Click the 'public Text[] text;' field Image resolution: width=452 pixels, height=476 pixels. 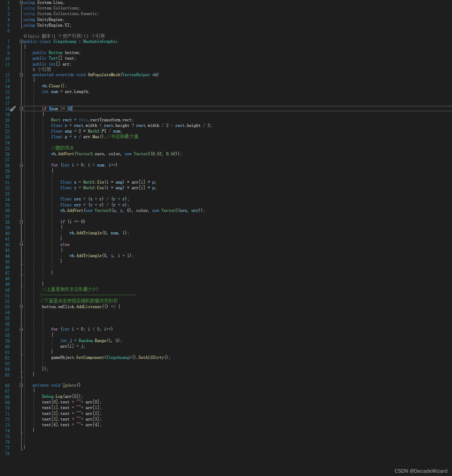[x=54, y=58]
